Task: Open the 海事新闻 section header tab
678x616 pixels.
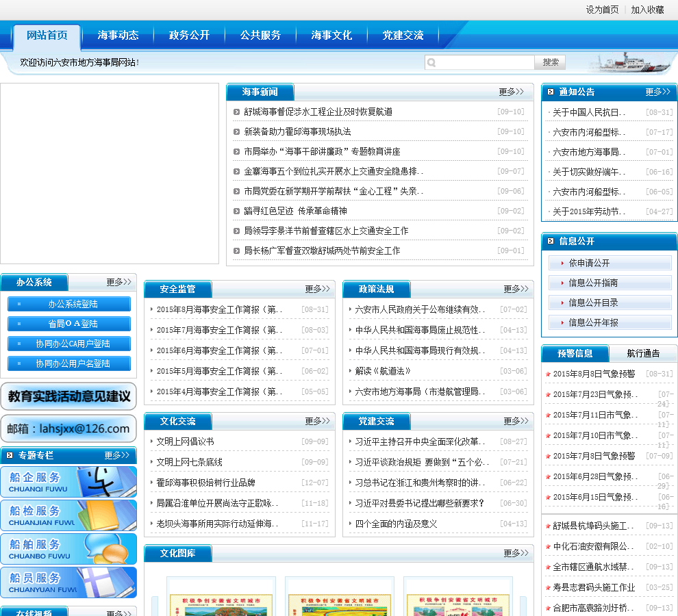Action: pos(260,92)
